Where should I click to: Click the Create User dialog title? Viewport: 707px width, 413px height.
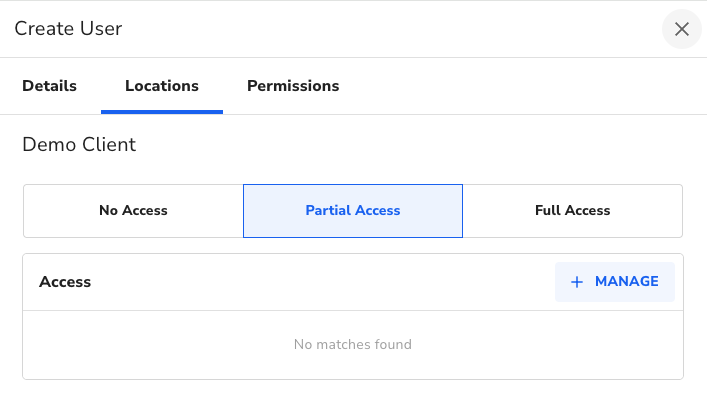[x=68, y=29]
